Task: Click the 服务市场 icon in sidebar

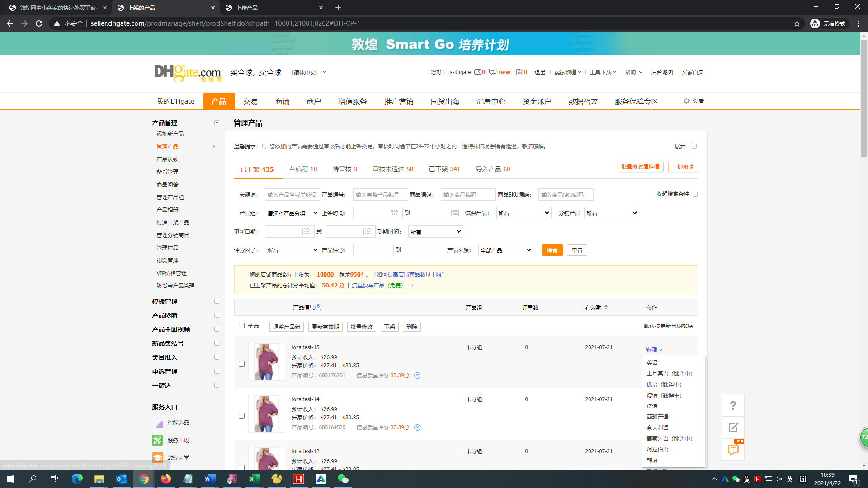Action: [x=157, y=440]
